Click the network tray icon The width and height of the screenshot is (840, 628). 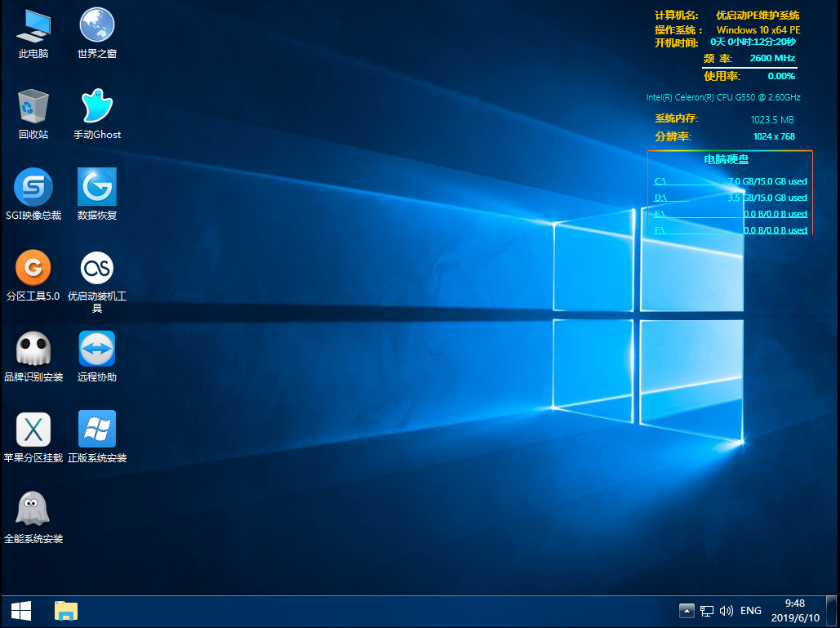coord(707,611)
